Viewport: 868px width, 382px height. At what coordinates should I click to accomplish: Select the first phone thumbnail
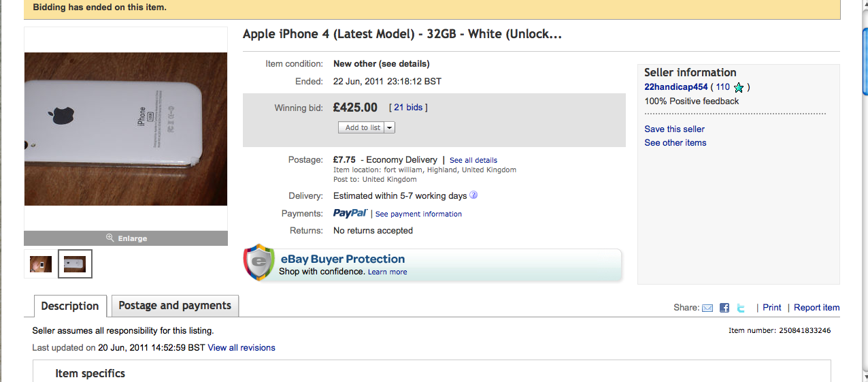pyautogui.click(x=41, y=264)
